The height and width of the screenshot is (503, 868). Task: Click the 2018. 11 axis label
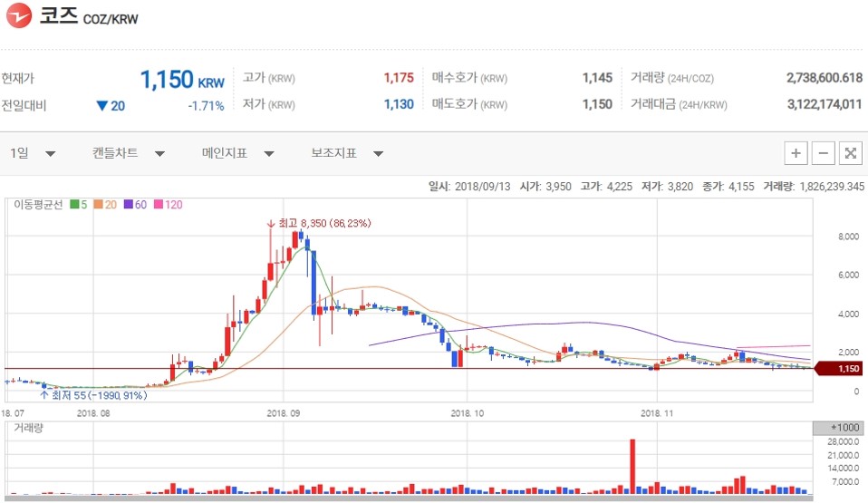point(657,413)
